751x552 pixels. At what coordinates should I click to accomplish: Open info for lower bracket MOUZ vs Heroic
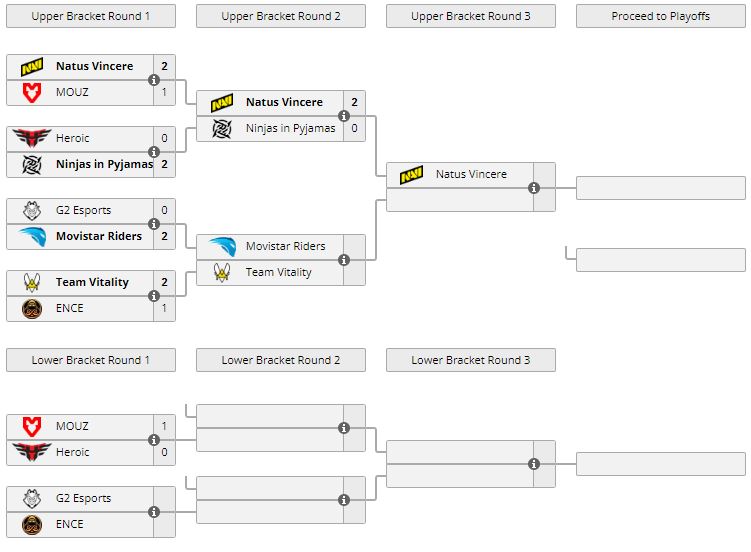(154, 440)
